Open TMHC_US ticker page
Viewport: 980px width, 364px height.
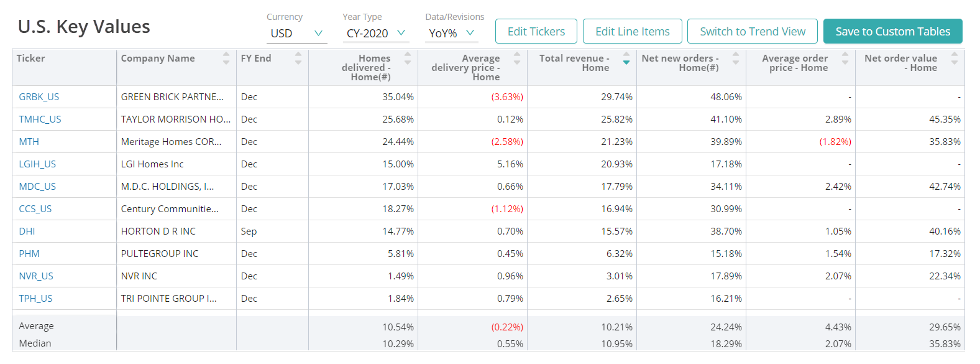click(x=40, y=119)
